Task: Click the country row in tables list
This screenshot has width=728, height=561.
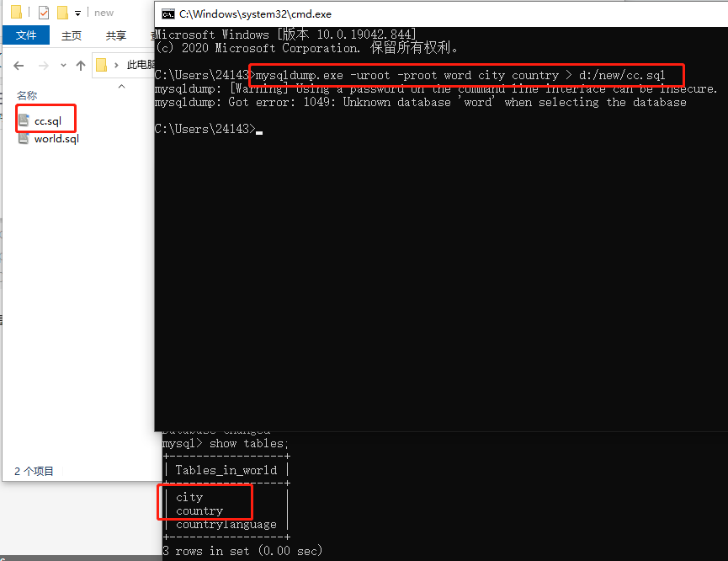Action: point(199,510)
